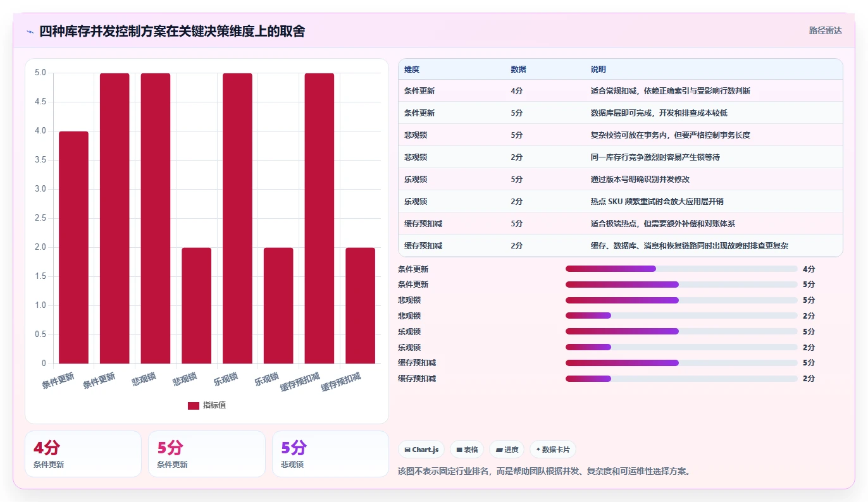Click the 进度 chip

pyautogui.click(x=507, y=450)
